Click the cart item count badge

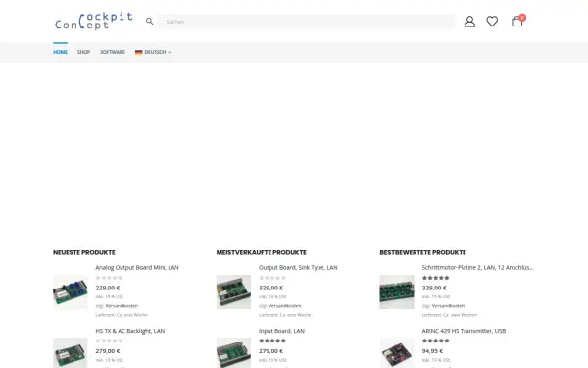click(x=522, y=18)
